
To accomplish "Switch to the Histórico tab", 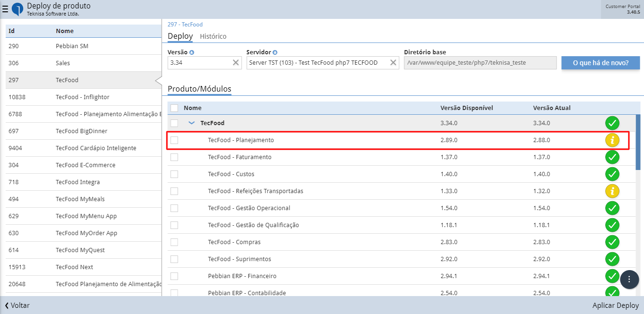I will tap(213, 36).
